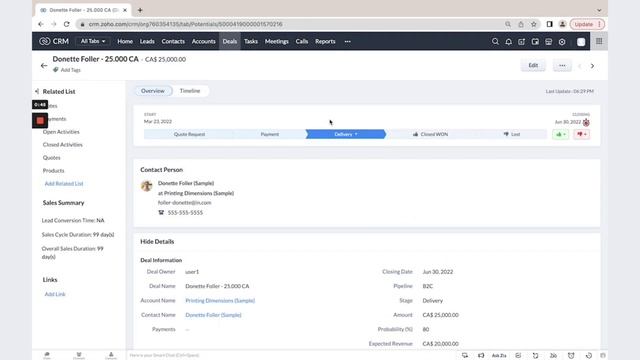Open the Contacts module tab
This screenshot has height=360, width=640.
pyautogui.click(x=173, y=41)
